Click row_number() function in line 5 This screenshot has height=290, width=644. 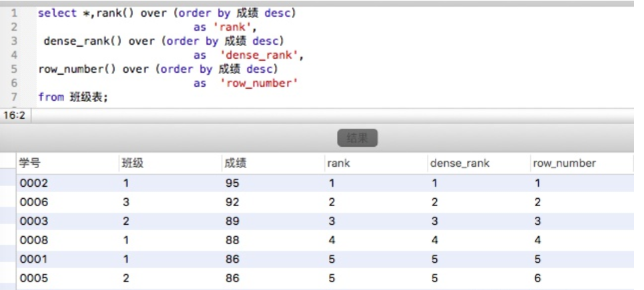click(77, 69)
